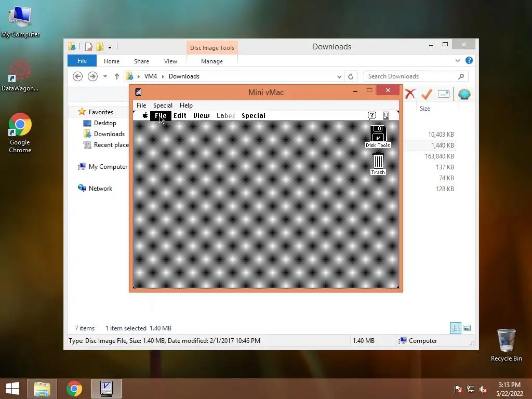Open the application switcher icon in Mac menu bar
Viewport: 532px width, 399px height.
[386, 116]
